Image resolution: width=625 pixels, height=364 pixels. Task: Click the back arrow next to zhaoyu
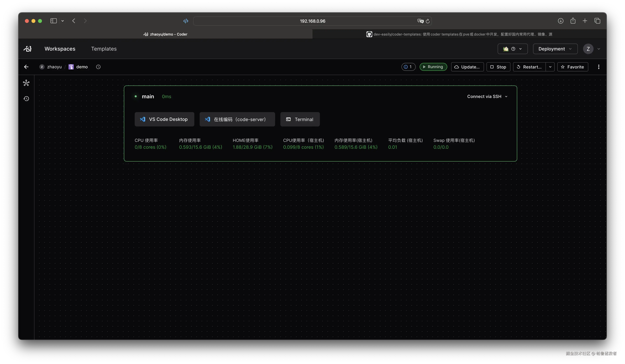26,67
